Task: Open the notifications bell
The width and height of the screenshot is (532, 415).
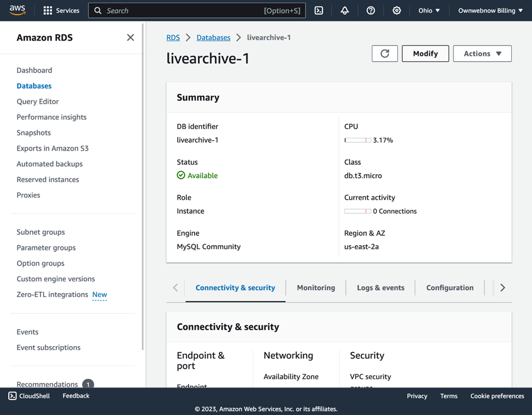Action: (x=345, y=10)
